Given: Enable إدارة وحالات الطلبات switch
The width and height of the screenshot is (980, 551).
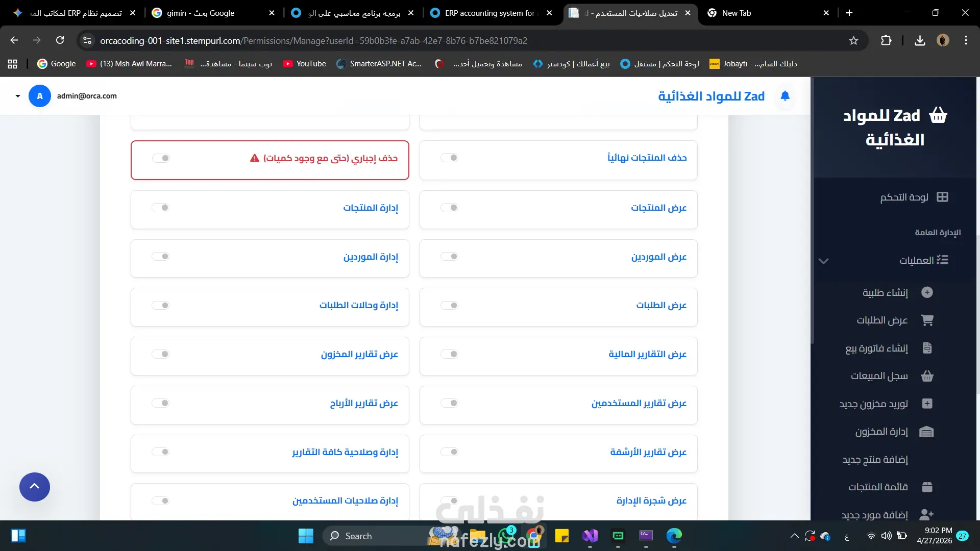Looking at the screenshot, I should pyautogui.click(x=161, y=305).
